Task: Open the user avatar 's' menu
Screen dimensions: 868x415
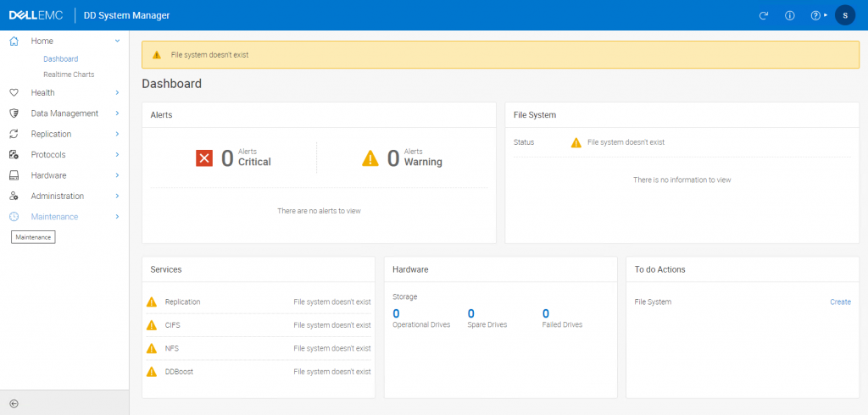Action: tap(844, 15)
